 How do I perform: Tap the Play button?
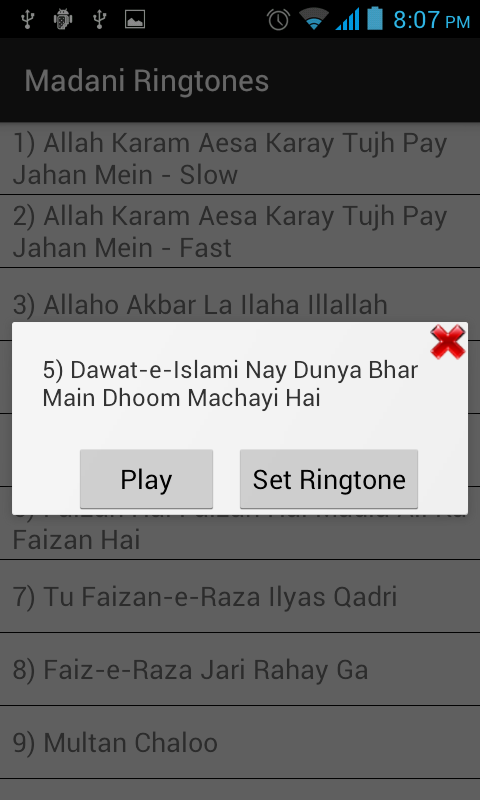[146, 479]
